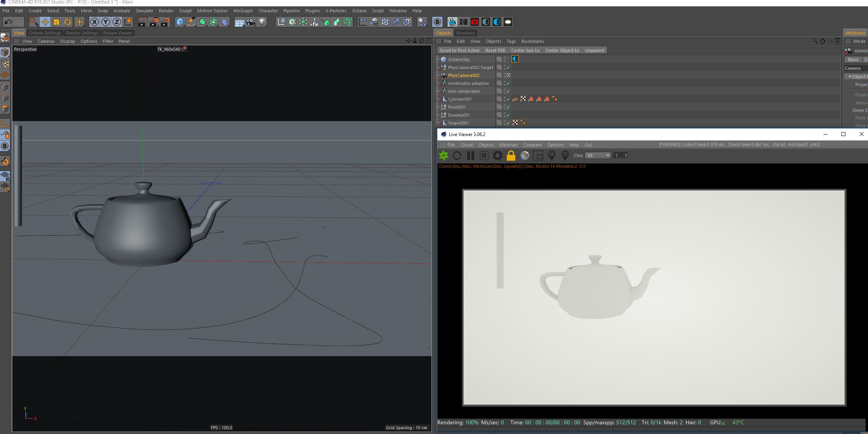
Task: Select the Rotate tool
Action: (x=67, y=22)
